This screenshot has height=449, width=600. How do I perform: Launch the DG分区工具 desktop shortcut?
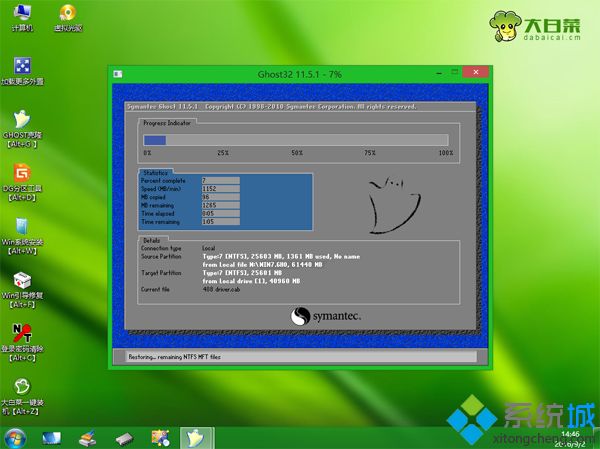(x=20, y=174)
